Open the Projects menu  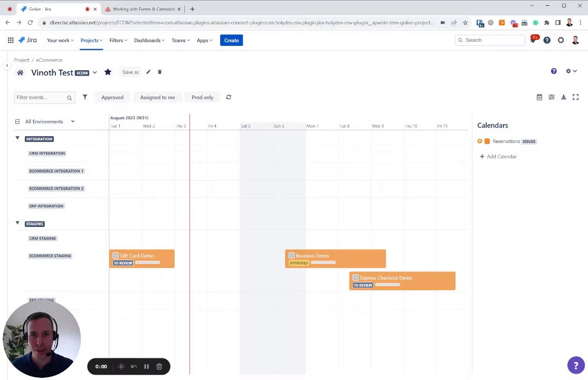[91, 41]
